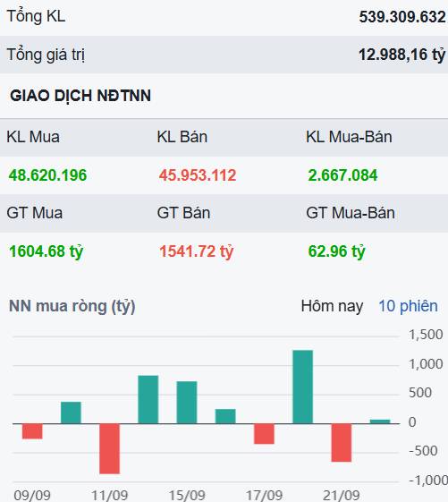The width and height of the screenshot is (448, 502).
Task: Click the Tổng KL value 539.309.632
Action: [x=402, y=17]
